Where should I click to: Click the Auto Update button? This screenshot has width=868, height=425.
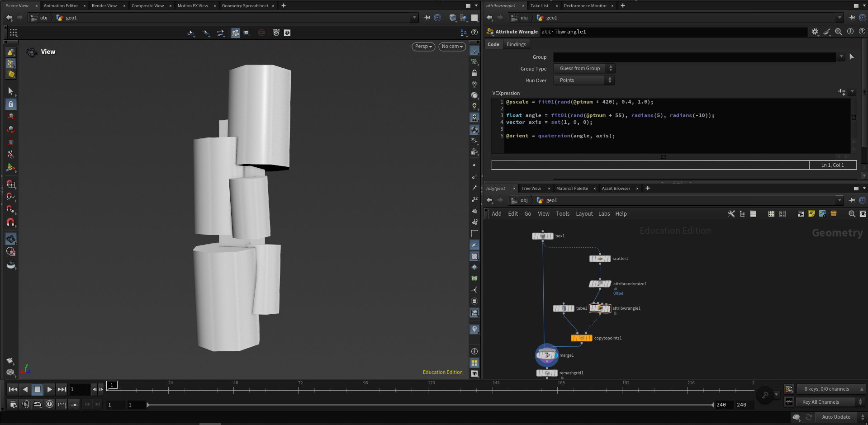tap(836, 417)
